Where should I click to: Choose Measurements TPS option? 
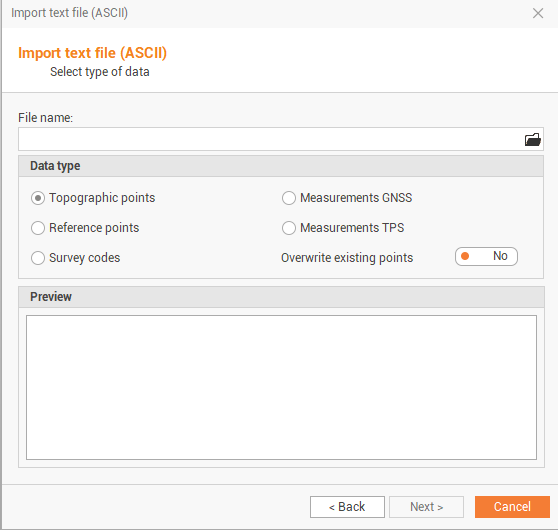tap(289, 228)
